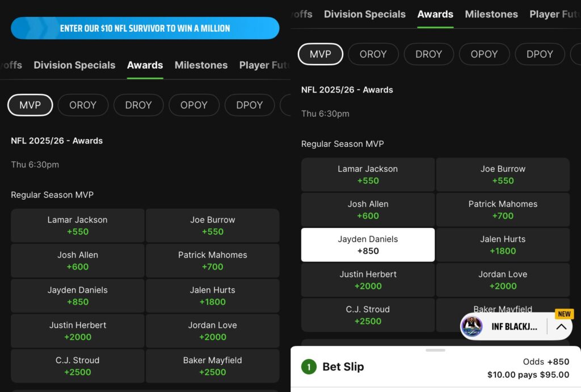Open Player Futures tab in left panel
The height and width of the screenshot is (392, 581).
tap(264, 65)
